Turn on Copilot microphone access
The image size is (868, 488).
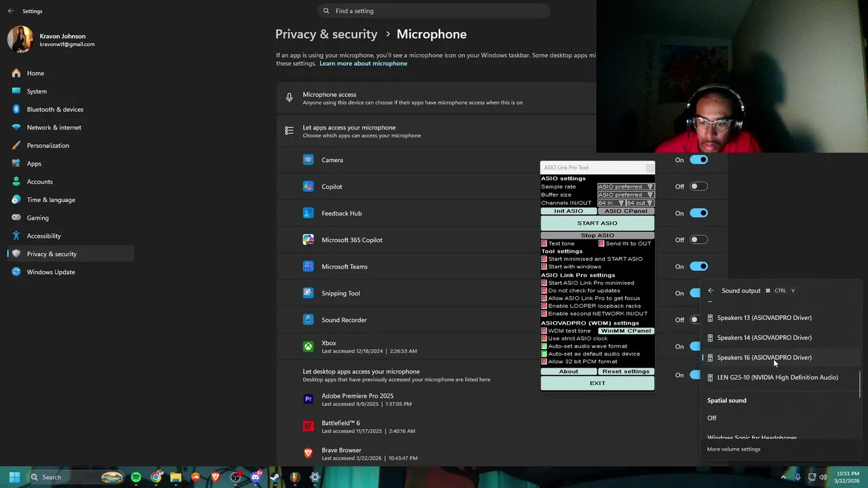click(x=698, y=186)
